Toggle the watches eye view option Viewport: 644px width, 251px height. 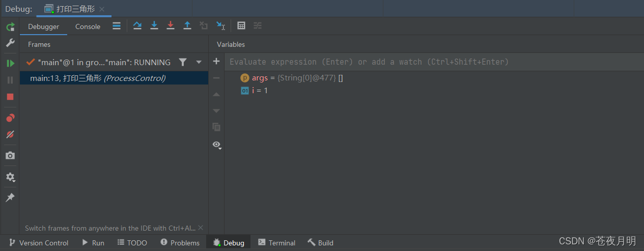(x=216, y=145)
